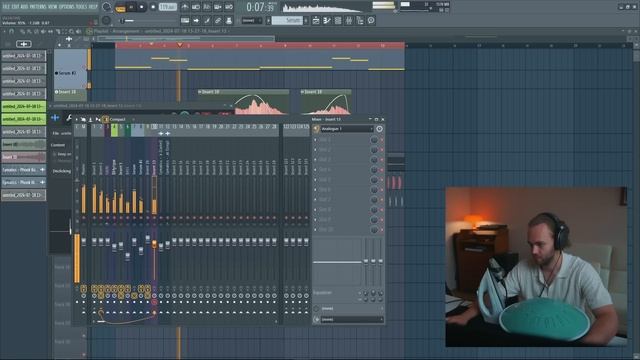This screenshot has width=640, height=360.
Task: Toggle countdown before recording icon
Action: tap(207, 7)
